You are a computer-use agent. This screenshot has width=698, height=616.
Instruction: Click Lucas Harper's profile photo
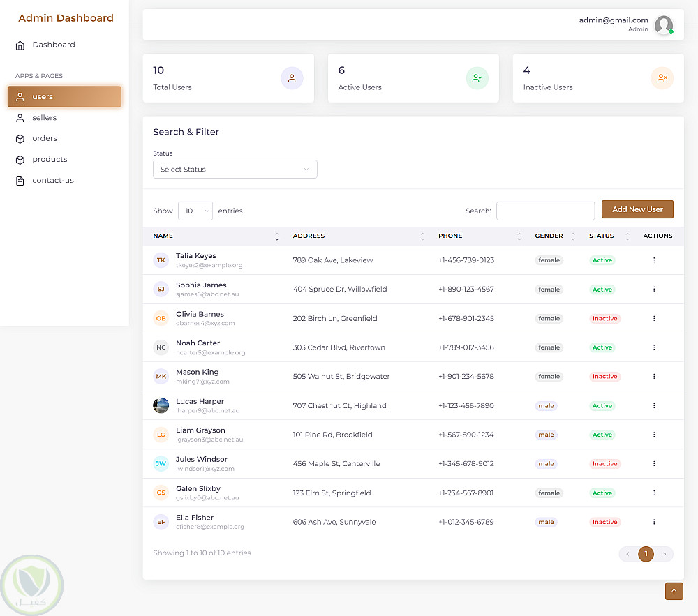161,405
